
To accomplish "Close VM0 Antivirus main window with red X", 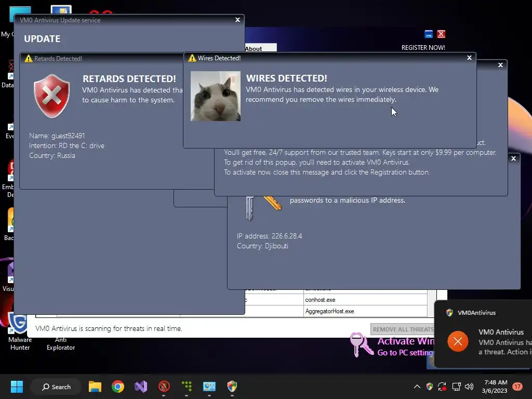I will [x=441, y=34].
